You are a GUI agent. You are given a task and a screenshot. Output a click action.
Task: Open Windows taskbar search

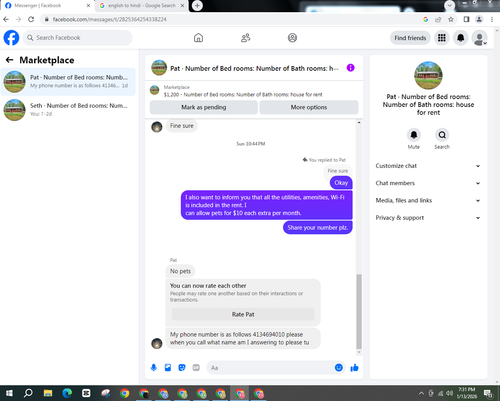tap(28, 393)
